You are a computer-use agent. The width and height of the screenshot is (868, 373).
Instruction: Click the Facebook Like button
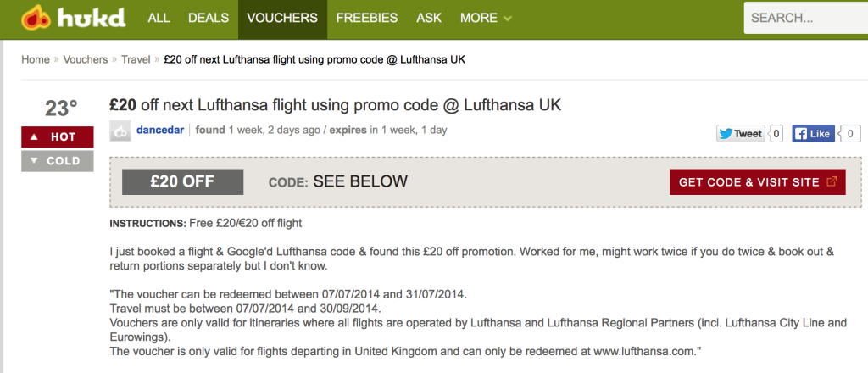(814, 133)
